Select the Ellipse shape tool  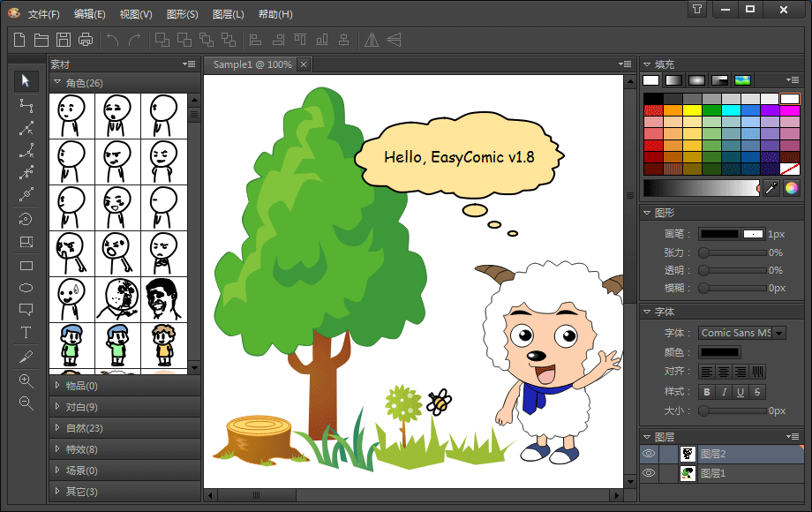click(x=26, y=287)
